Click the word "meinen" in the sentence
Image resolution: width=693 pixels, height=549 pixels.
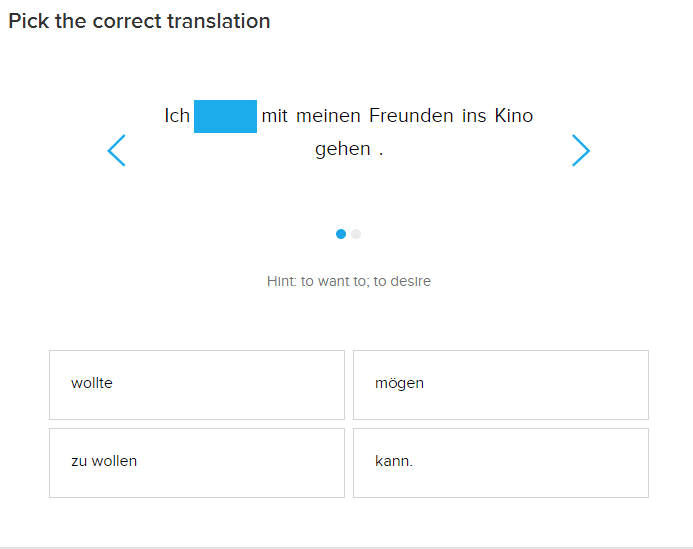pos(328,116)
